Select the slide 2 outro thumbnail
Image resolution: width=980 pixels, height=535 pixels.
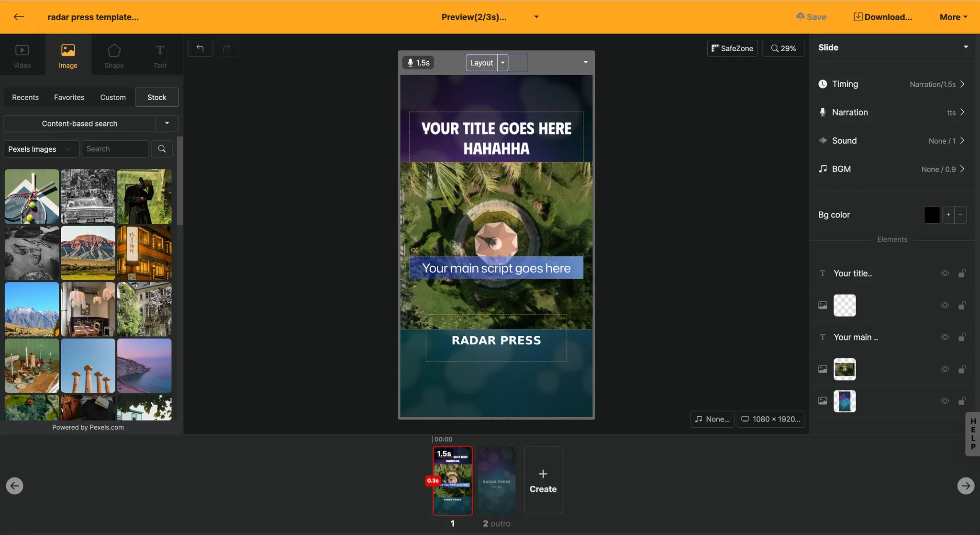(x=497, y=480)
